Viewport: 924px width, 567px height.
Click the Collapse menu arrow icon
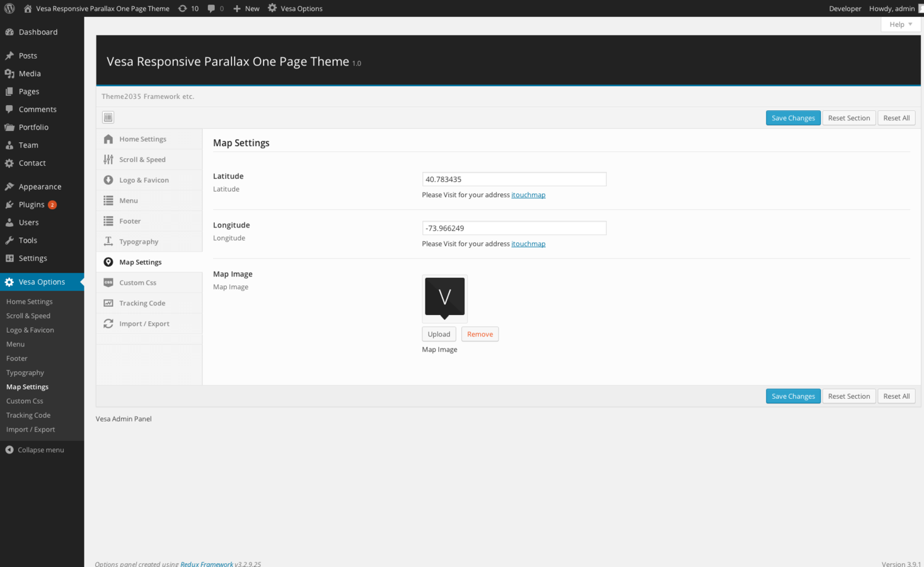coord(9,450)
